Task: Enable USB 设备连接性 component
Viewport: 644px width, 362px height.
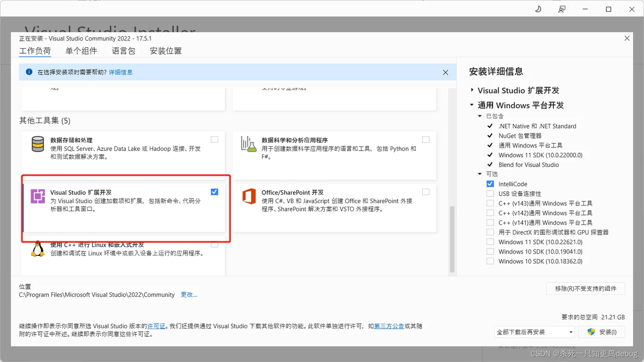Action: point(490,193)
